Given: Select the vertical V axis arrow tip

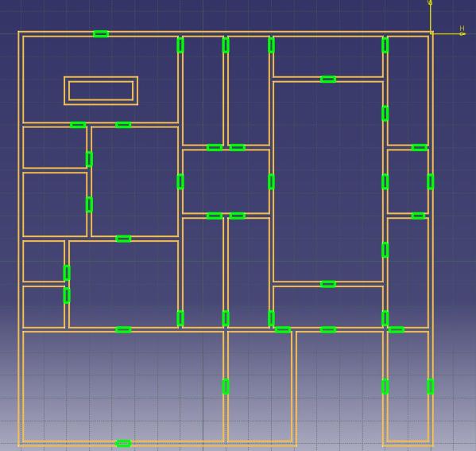Looking at the screenshot, I should click(430, 2).
